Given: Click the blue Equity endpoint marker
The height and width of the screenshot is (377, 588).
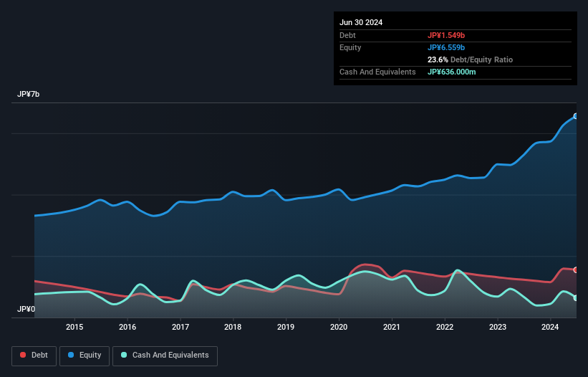Looking at the screenshot, I should 576,116.
